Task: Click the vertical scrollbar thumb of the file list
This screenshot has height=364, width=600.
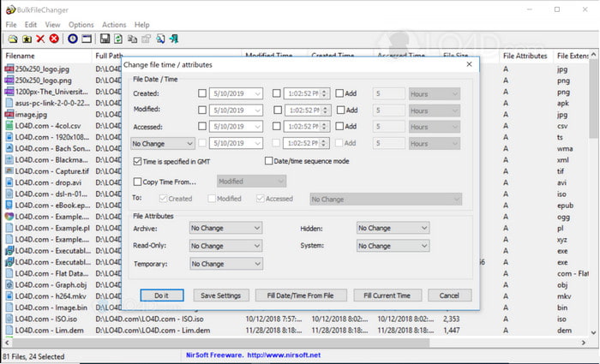Action: click(x=593, y=98)
